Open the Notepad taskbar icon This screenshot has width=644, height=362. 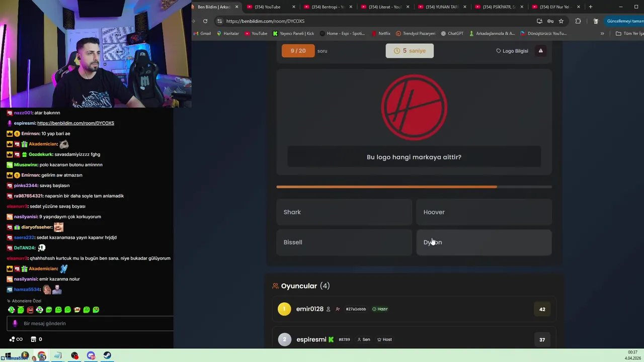point(58,356)
